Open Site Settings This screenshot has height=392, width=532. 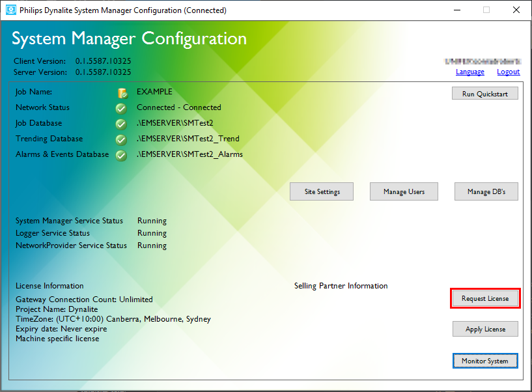[x=322, y=191]
